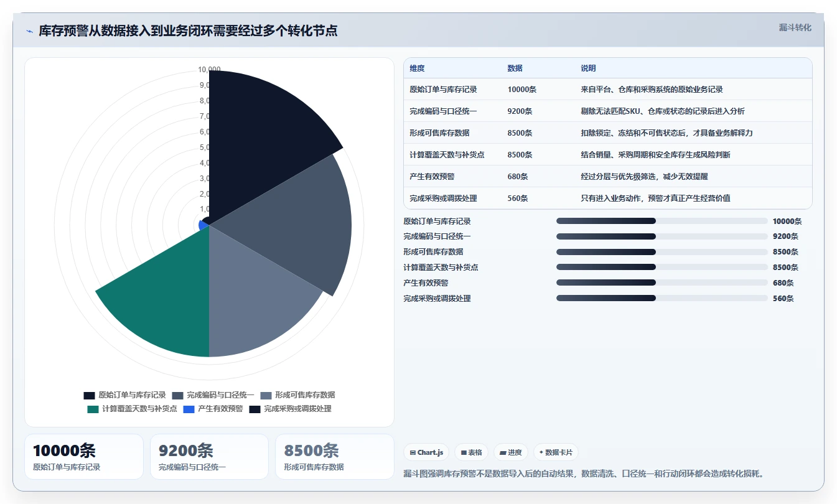The image size is (837, 504).
Task: Click the description starting 结合销量、采购周期
Action: point(655,155)
